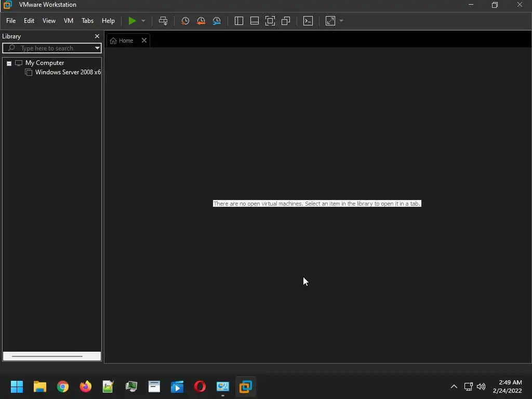Screen dimensions: 532x399
Task: Toggle the thumbnail bar view icon
Action: [x=255, y=21]
